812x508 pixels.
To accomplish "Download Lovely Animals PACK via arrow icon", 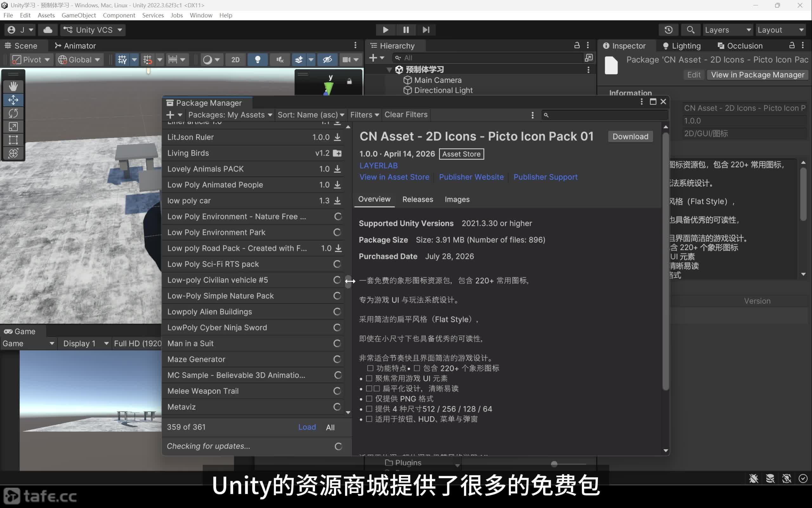I will [x=337, y=169].
